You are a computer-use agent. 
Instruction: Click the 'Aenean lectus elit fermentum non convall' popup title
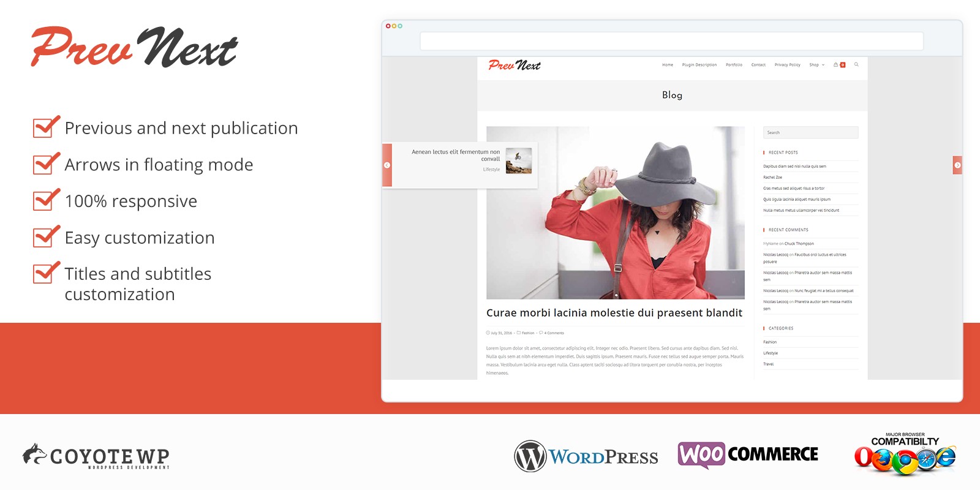[456, 155]
